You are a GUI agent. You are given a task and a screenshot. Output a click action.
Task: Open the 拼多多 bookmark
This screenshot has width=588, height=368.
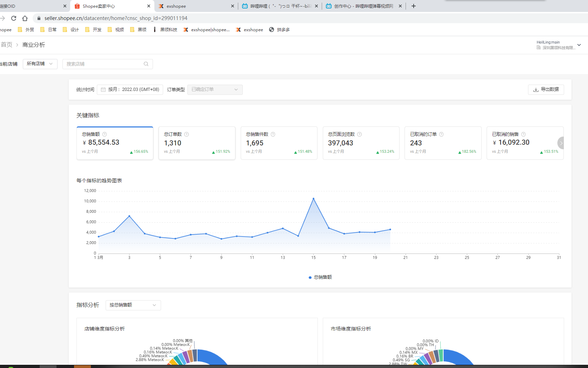(280, 30)
